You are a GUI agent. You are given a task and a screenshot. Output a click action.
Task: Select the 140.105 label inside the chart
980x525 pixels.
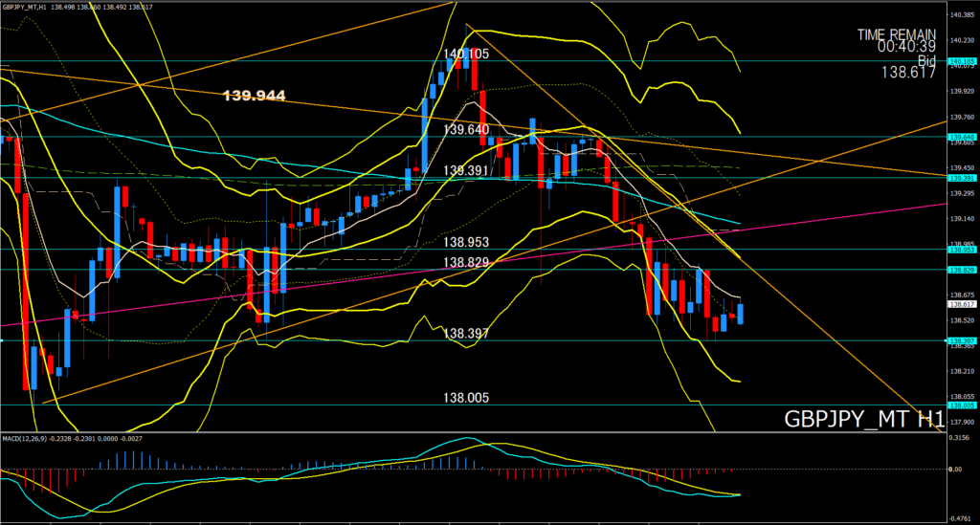click(x=466, y=55)
